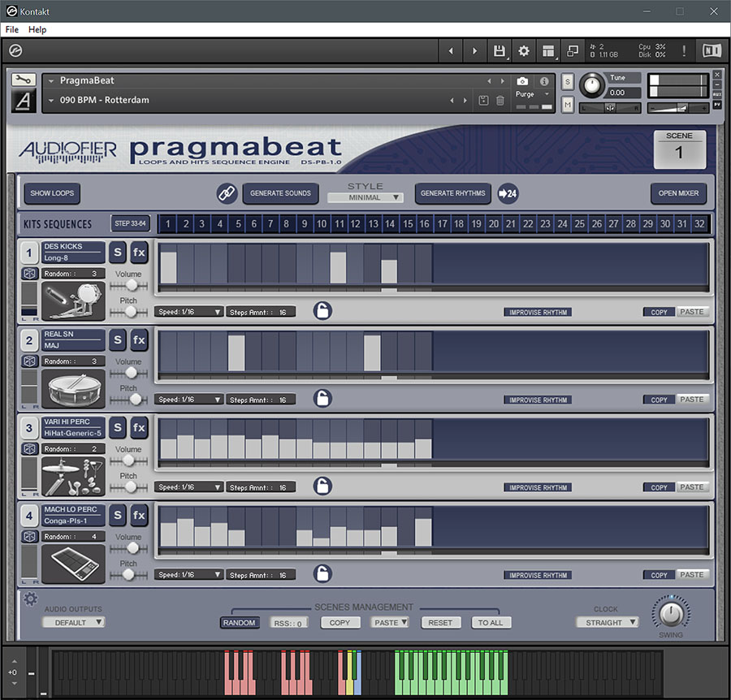Screen dimensions: 731x700
Task: Click the dice icon for MACH LO PERC
Action: pyautogui.click(x=30, y=536)
